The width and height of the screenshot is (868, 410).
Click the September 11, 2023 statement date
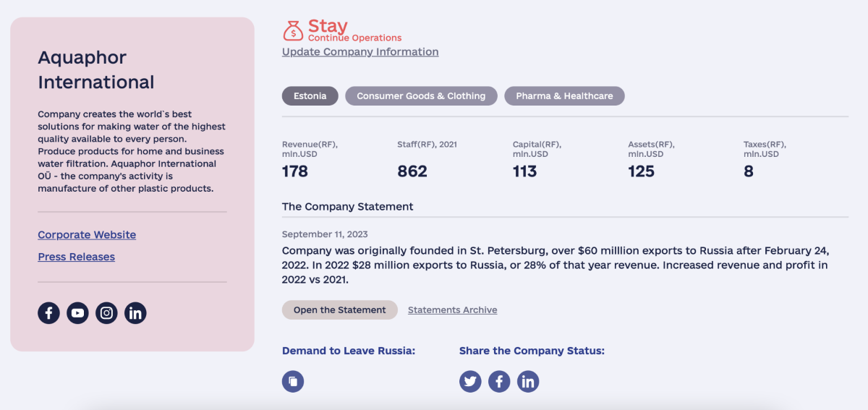pyautogui.click(x=325, y=234)
